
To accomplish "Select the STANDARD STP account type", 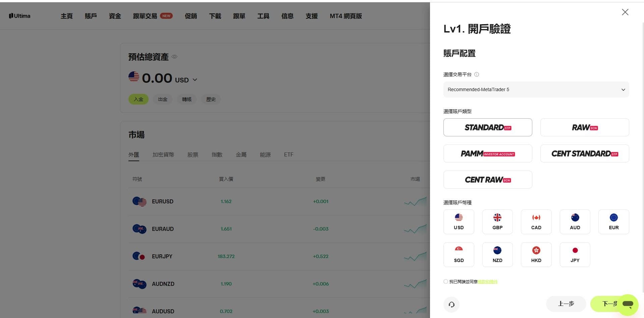I will click(488, 127).
